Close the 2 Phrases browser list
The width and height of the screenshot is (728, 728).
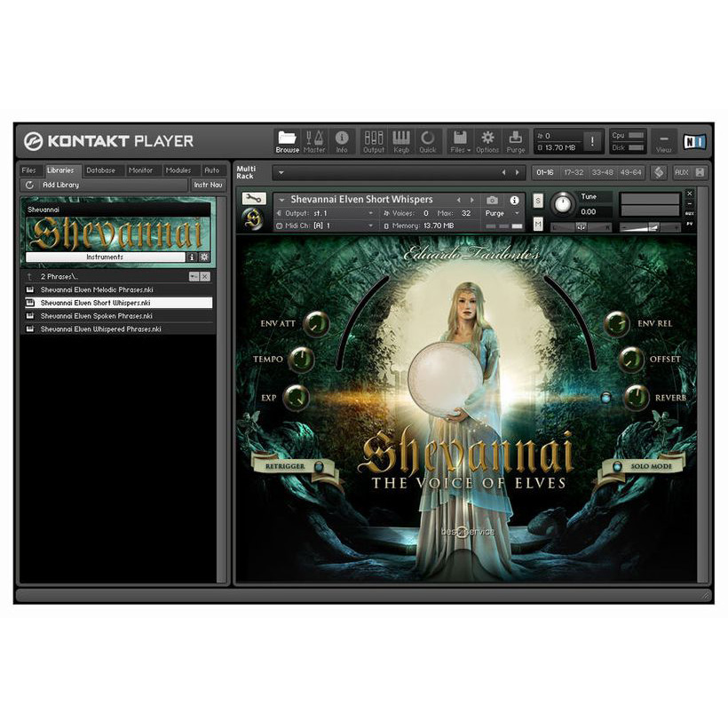[205, 277]
